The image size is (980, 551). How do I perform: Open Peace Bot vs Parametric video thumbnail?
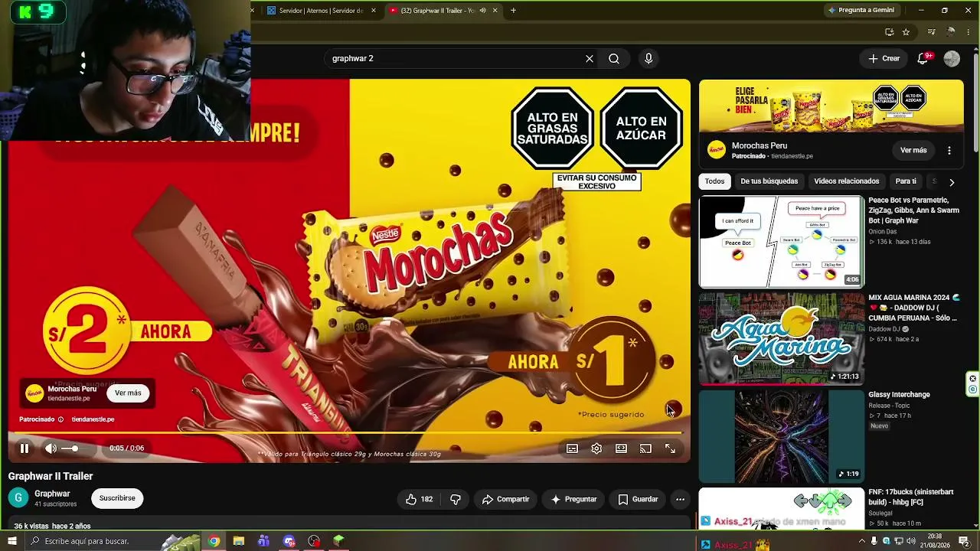(x=782, y=242)
